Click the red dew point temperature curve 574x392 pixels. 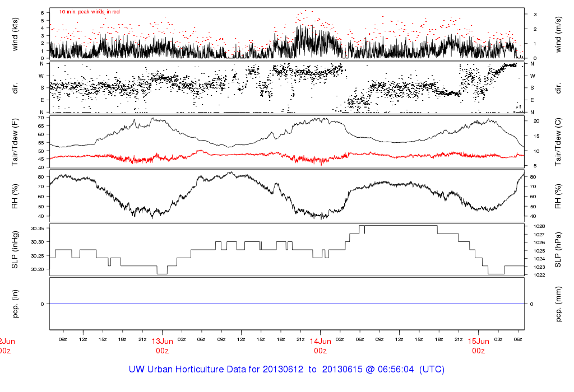[x=224, y=154]
